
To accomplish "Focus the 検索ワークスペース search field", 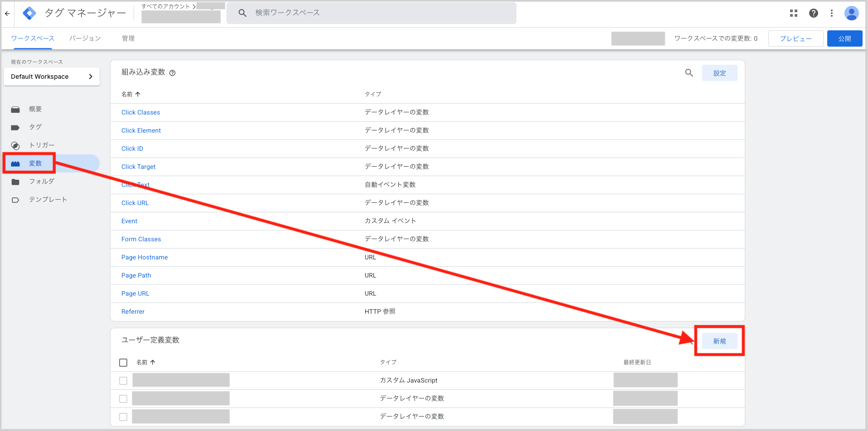I will coord(371,13).
